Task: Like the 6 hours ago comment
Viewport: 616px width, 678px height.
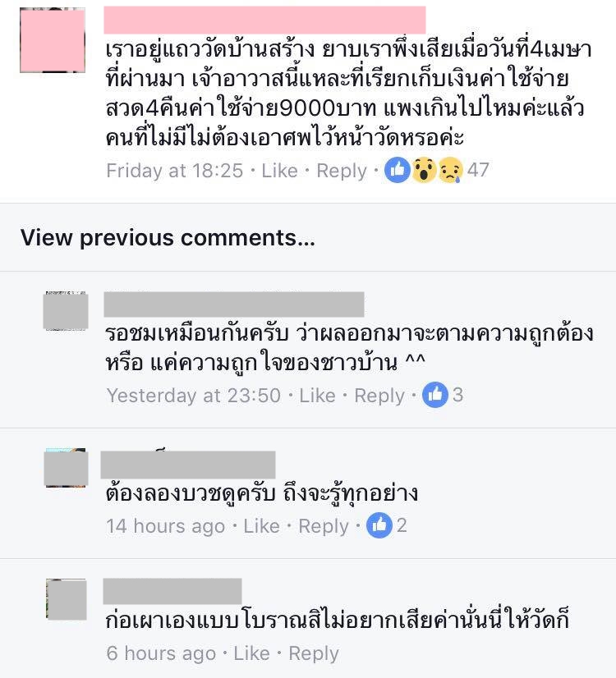Action: click(x=251, y=653)
